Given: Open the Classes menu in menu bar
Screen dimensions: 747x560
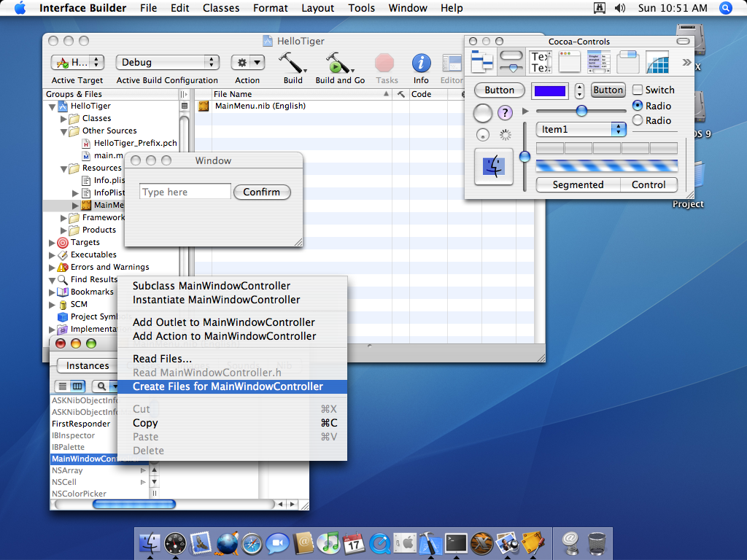Looking at the screenshot, I should [x=221, y=8].
